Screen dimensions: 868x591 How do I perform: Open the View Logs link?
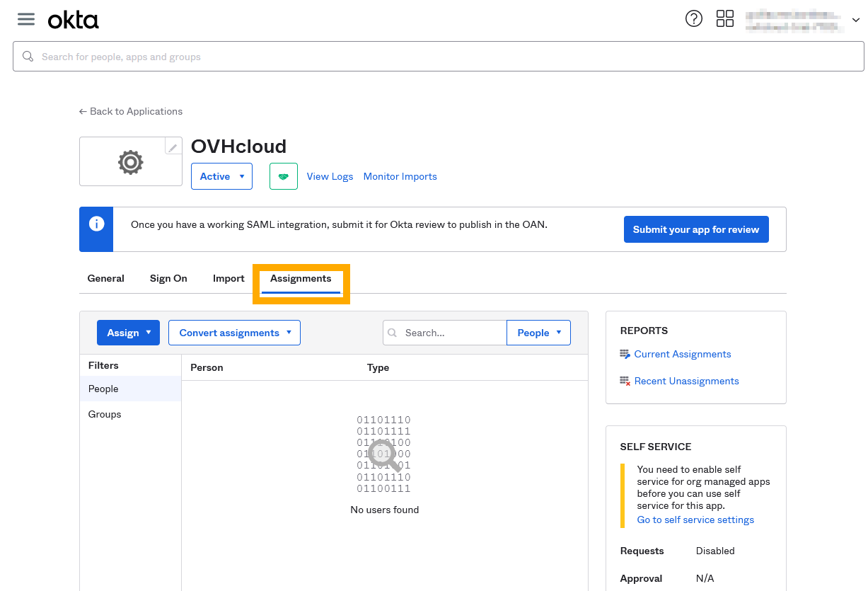330,177
